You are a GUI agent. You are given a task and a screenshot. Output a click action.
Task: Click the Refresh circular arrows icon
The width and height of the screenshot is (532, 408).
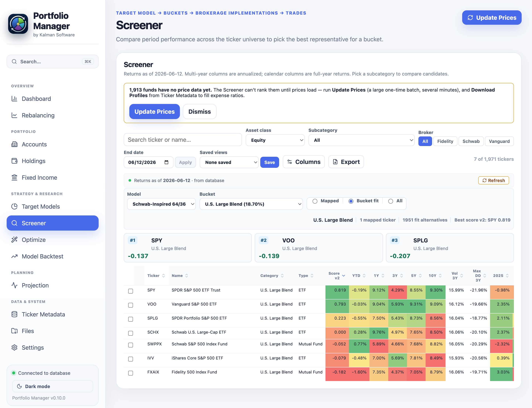tap(484, 180)
